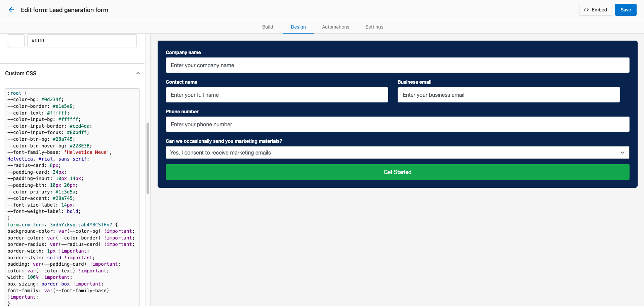644x306 pixels.
Task: Click the 'Phone number' label
Action: (182, 112)
